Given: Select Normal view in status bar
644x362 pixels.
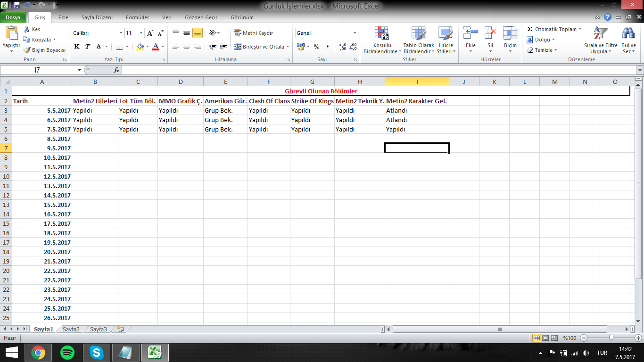Looking at the screenshot, I should coord(537,338).
